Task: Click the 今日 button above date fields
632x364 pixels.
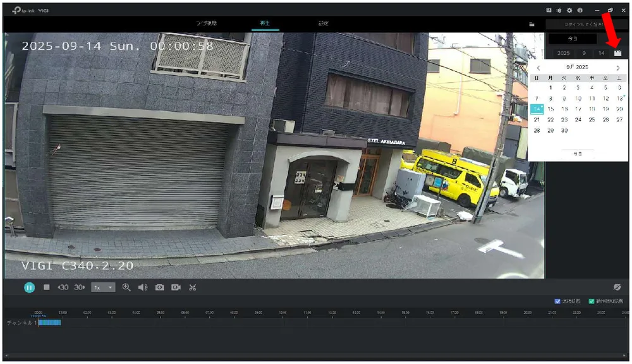Action: [x=573, y=39]
